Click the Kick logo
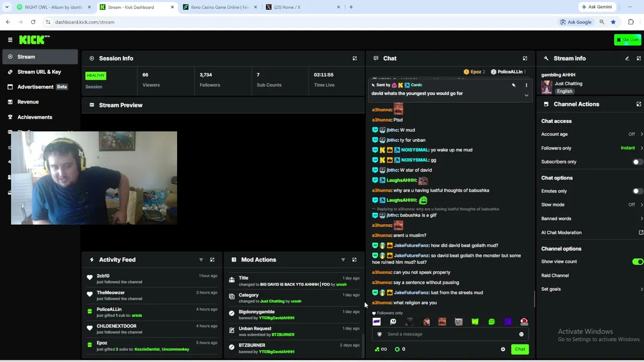The width and height of the screenshot is (644, 362). tap(34, 40)
